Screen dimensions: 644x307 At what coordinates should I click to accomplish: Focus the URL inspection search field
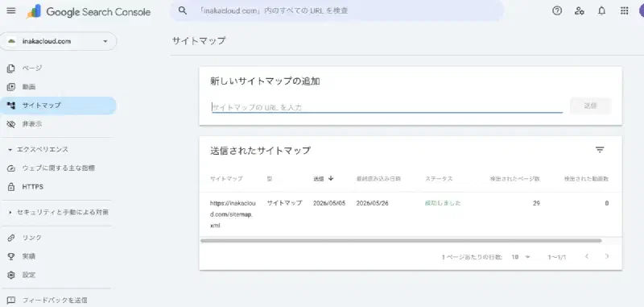[336, 10]
